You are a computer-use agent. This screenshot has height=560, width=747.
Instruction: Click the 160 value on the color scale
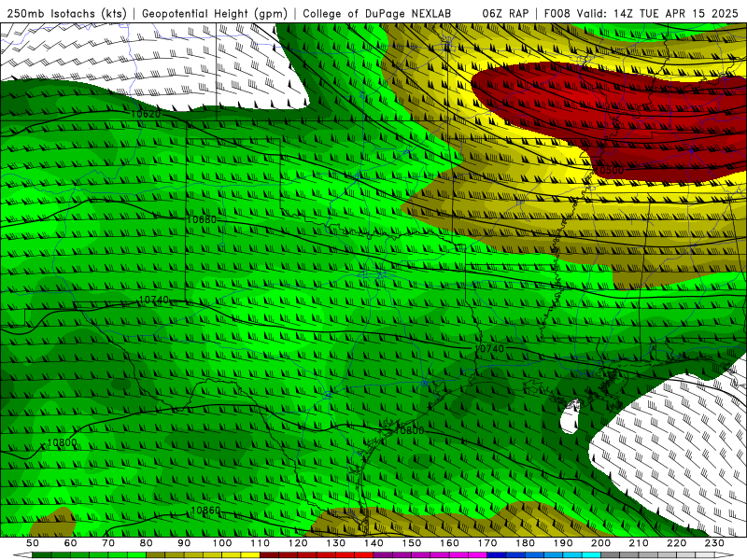click(449, 543)
